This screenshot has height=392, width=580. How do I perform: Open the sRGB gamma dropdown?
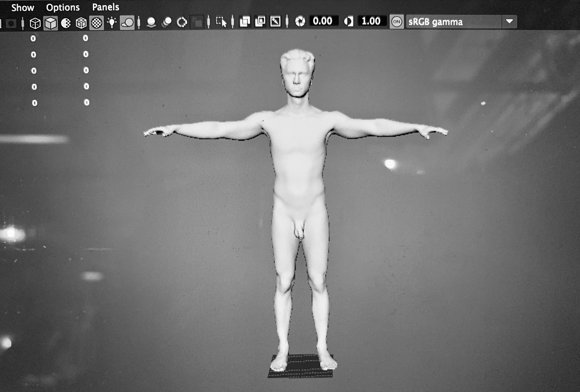[x=461, y=22]
